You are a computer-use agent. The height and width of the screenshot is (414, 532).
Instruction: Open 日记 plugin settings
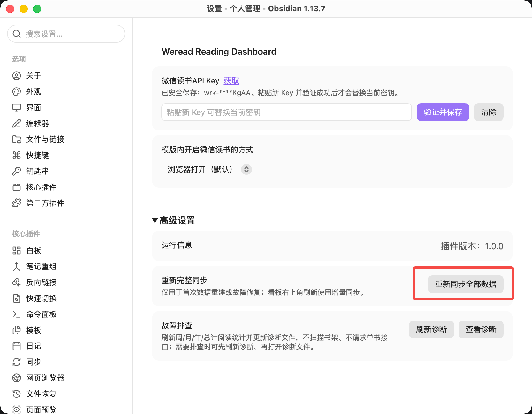(x=66, y=346)
